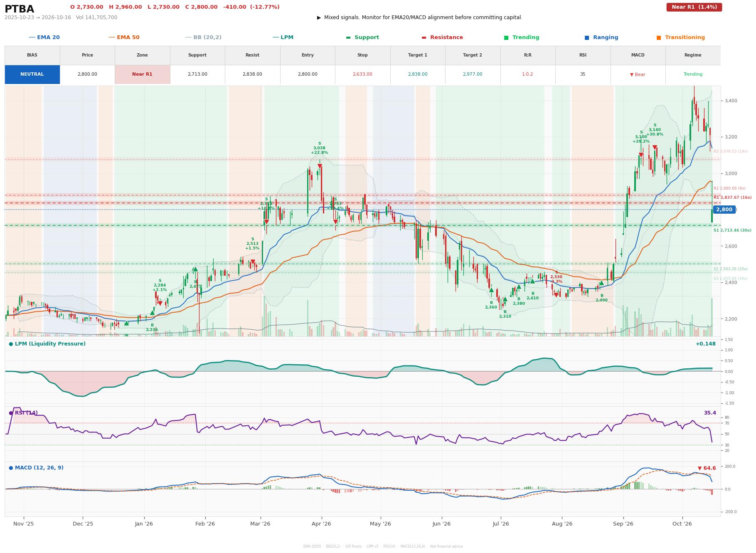This screenshot has width=756, height=553.
Task: Click the Near R1 zone cell
Action: point(142,74)
